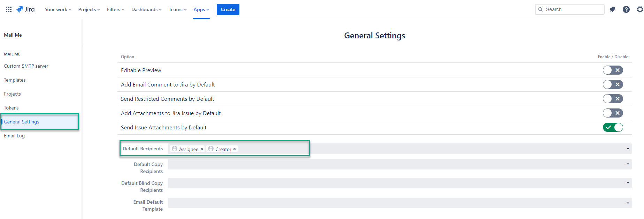Remove the Assignee recipient tag
This screenshot has width=644, height=219.
201,149
